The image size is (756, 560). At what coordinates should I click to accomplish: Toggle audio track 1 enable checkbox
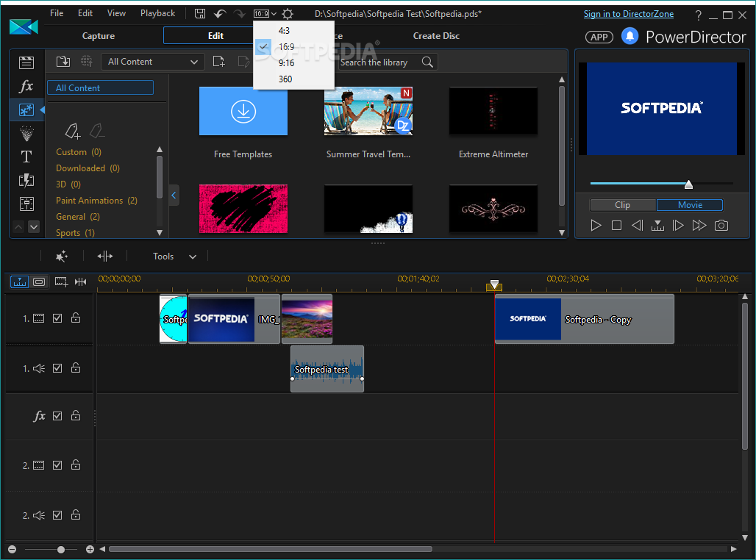(x=57, y=368)
